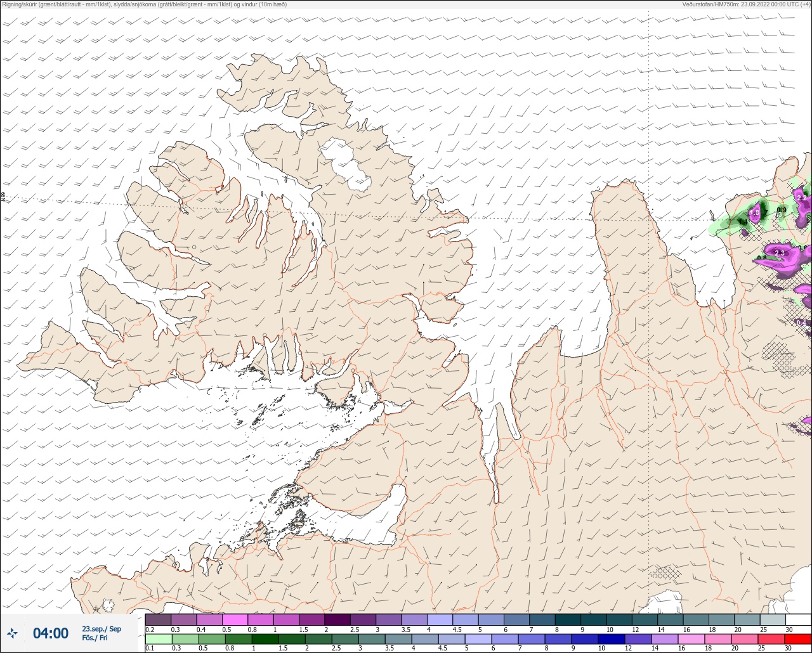Click the black 0.9 rain value on map

coord(782,210)
